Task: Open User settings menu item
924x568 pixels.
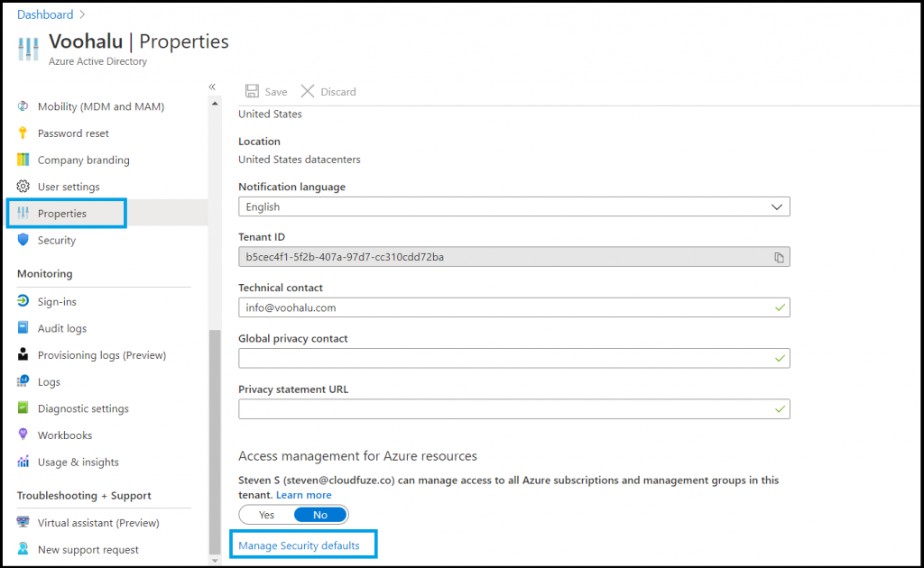Action: (69, 187)
